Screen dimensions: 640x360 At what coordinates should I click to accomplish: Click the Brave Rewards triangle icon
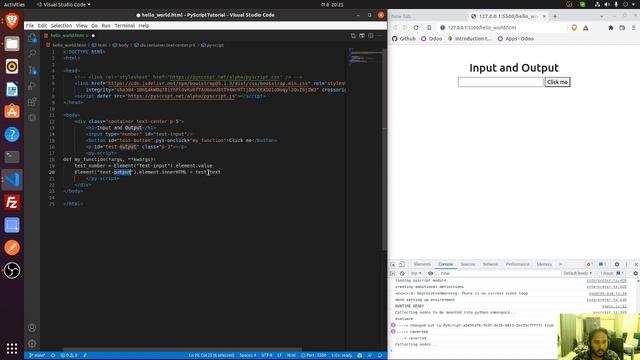click(585, 28)
